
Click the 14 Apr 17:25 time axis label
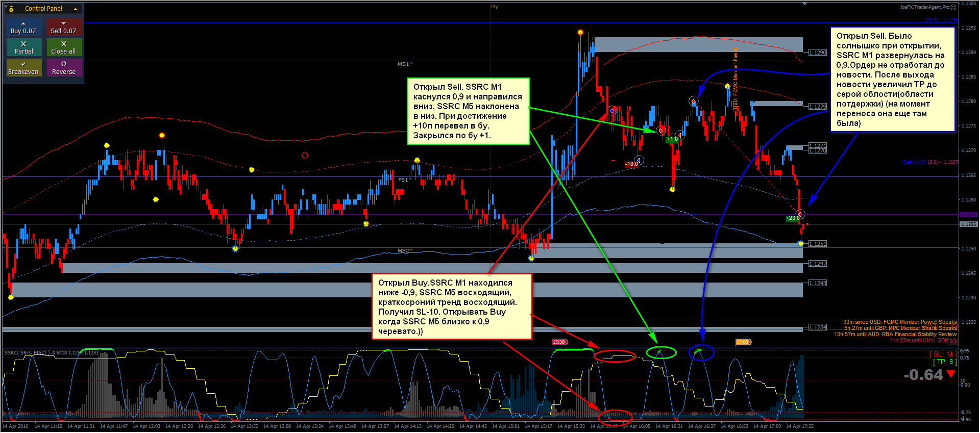[800, 426]
